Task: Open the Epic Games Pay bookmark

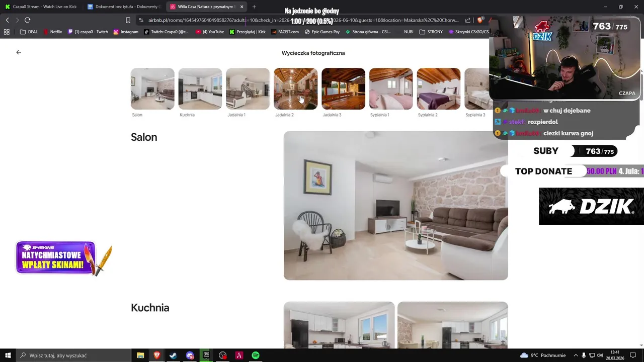Action: pyautogui.click(x=322, y=32)
